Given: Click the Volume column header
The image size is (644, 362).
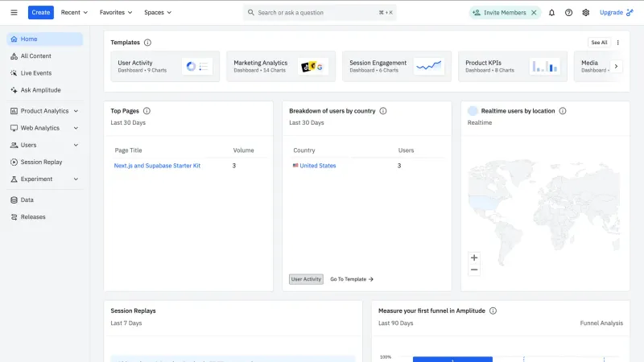Looking at the screenshot, I should (244, 150).
